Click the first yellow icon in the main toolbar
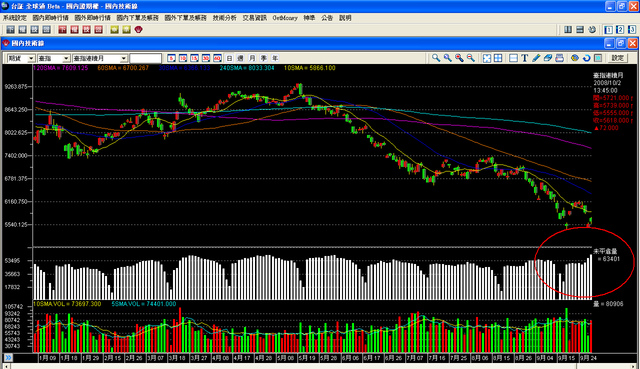This screenshot has height=369, width=640. (x=114, y=29)
